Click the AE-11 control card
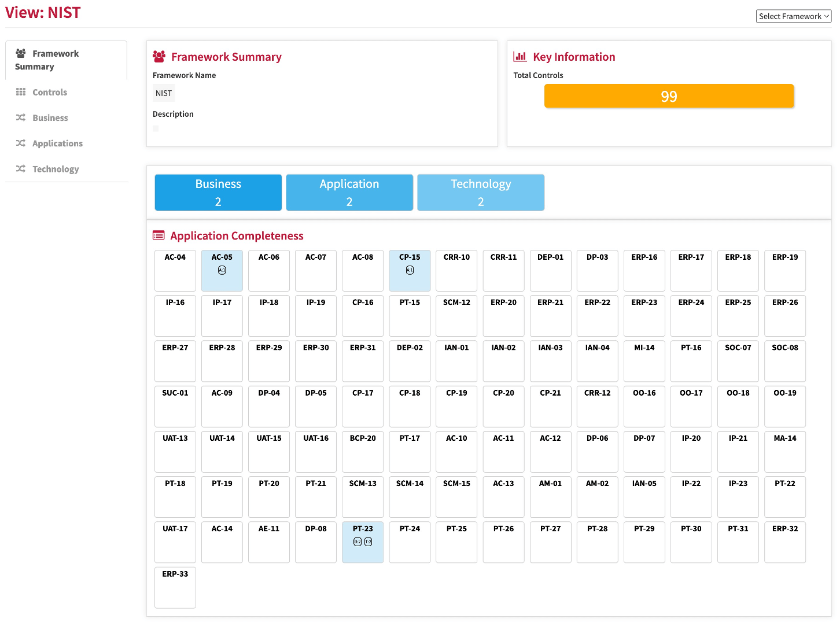The height and width of the screenshot is (626, 840). 269,542
